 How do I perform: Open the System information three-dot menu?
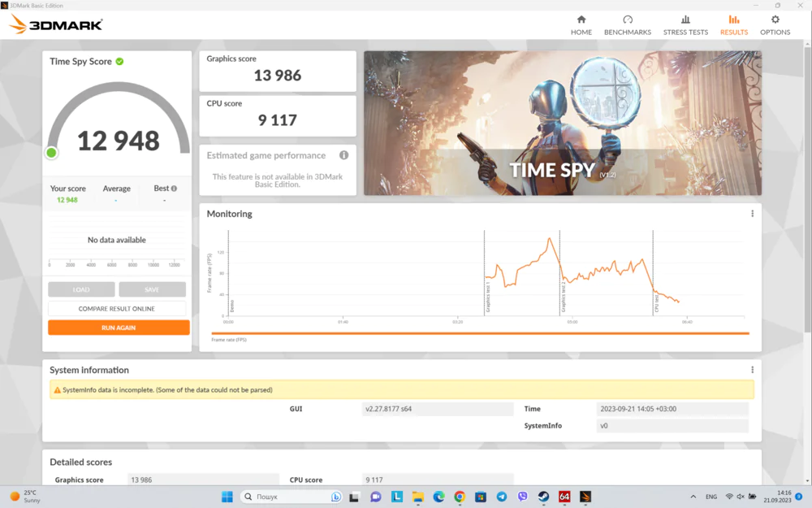753,370
